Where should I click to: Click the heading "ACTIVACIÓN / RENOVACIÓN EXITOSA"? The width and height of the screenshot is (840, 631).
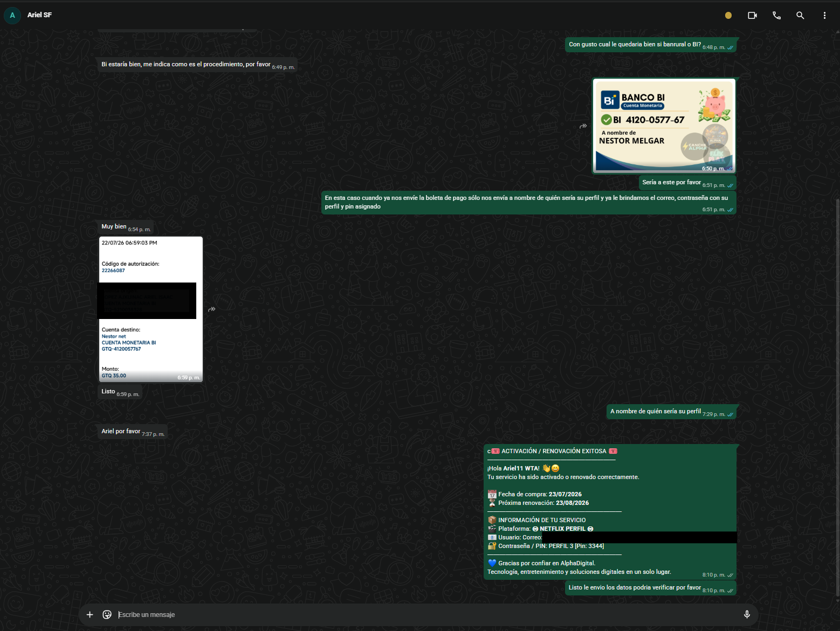[x=554, y=451]
